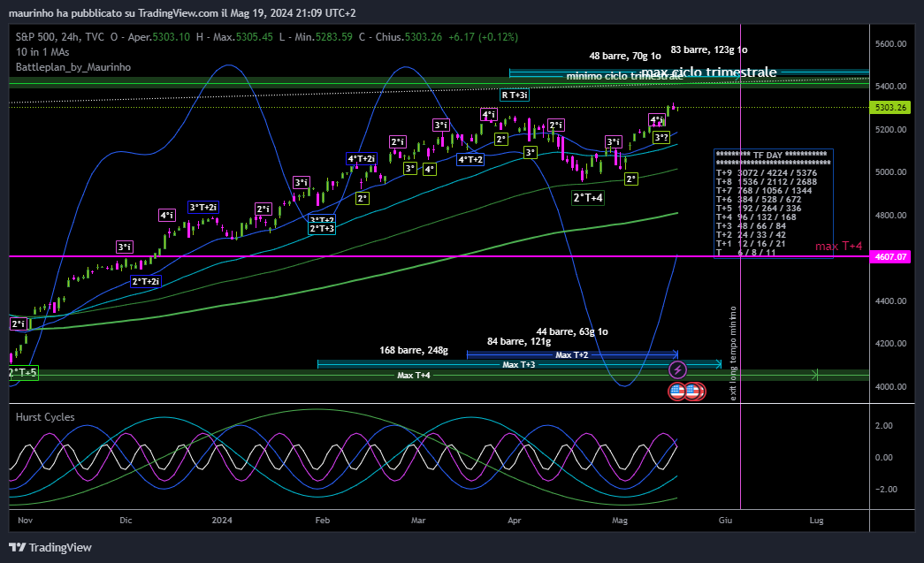Click the '4°T+2' blue cycle label

click(x=470, y=160)
